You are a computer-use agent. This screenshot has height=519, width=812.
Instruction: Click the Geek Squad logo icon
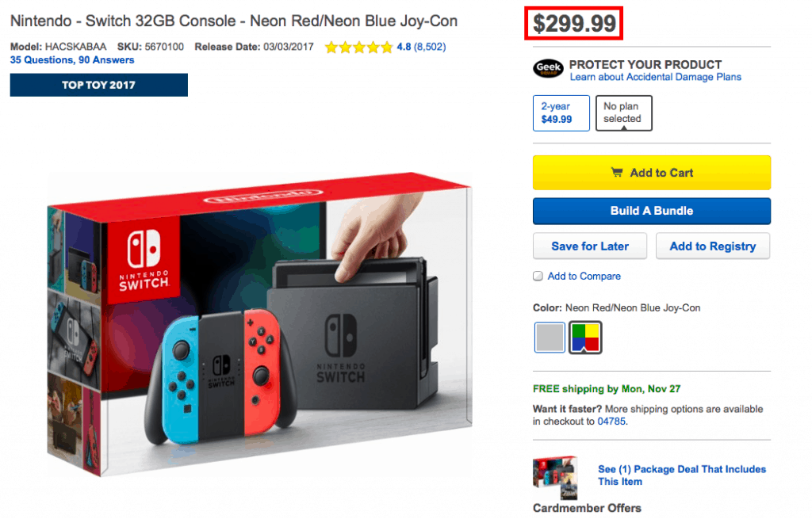(x=548, y=70)
